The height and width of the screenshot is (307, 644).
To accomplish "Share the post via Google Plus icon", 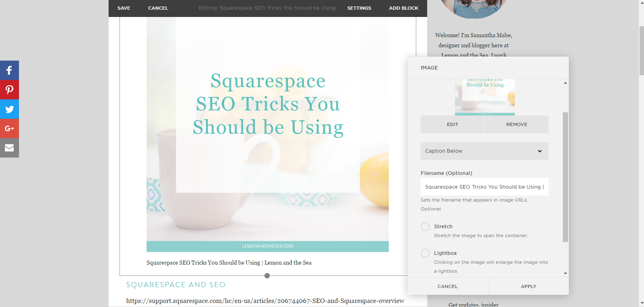I will click(9, 128).
